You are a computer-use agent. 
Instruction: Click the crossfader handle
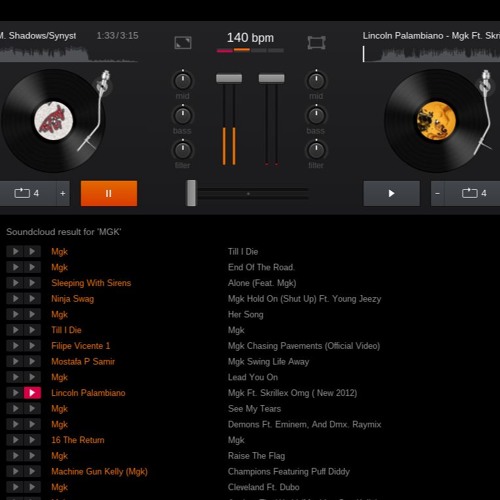[191, 193]
